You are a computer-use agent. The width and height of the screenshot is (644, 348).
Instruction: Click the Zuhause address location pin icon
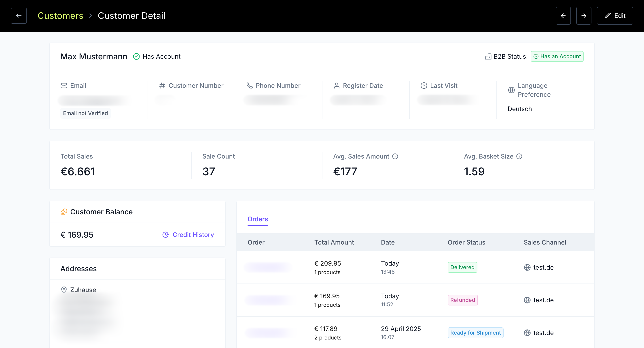pyautogui.click(x=64, y=290)
